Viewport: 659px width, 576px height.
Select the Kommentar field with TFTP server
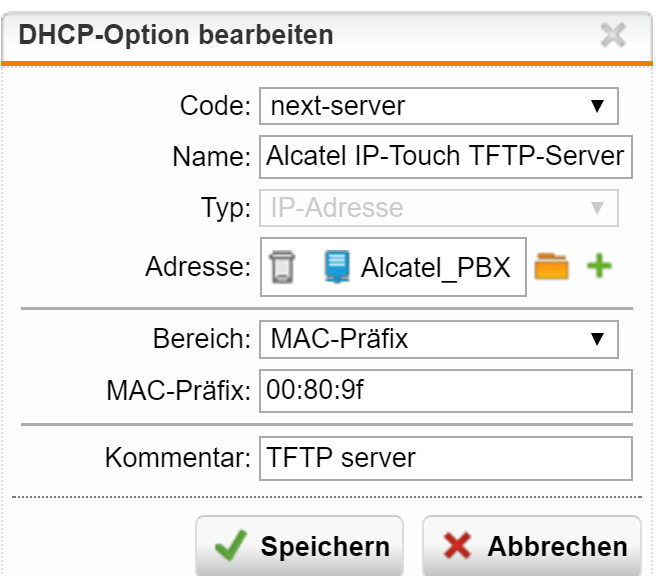coord(445,458)
